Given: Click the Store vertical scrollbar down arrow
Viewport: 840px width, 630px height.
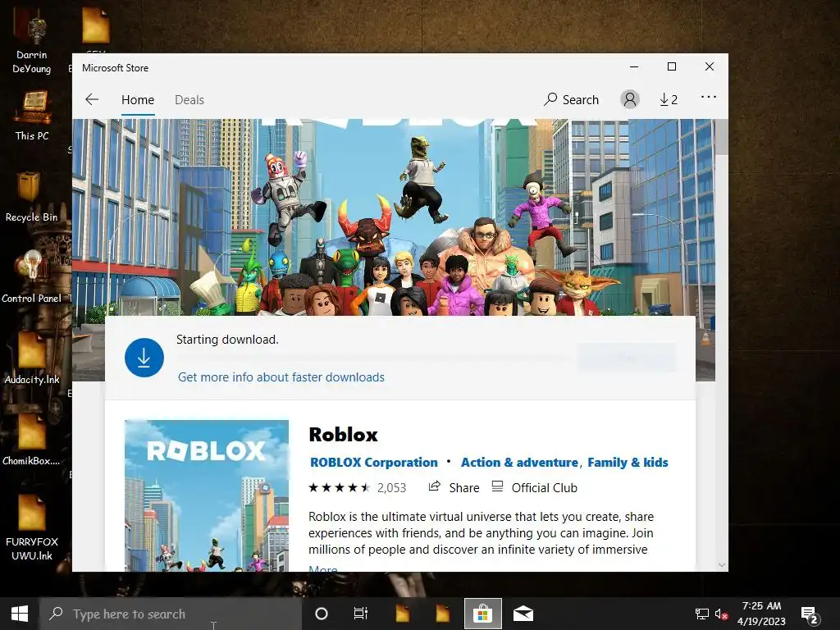Looking at the screenshot, I should click(x=722, y=565).
